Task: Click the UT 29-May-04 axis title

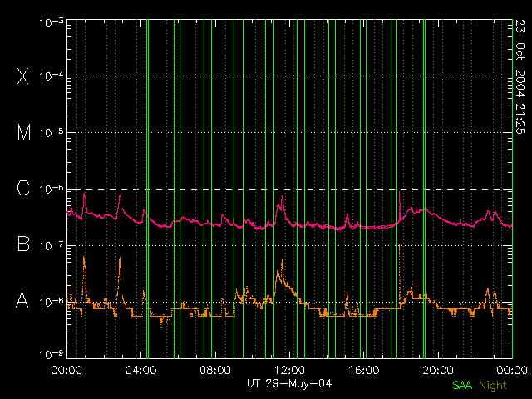Action: [289, 384]
